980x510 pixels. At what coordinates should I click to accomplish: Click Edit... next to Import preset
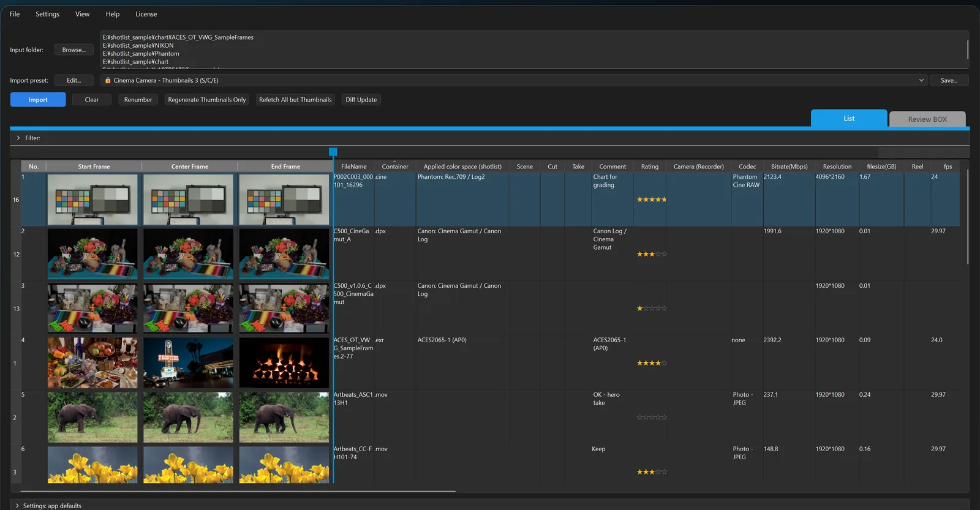[73, 80]
